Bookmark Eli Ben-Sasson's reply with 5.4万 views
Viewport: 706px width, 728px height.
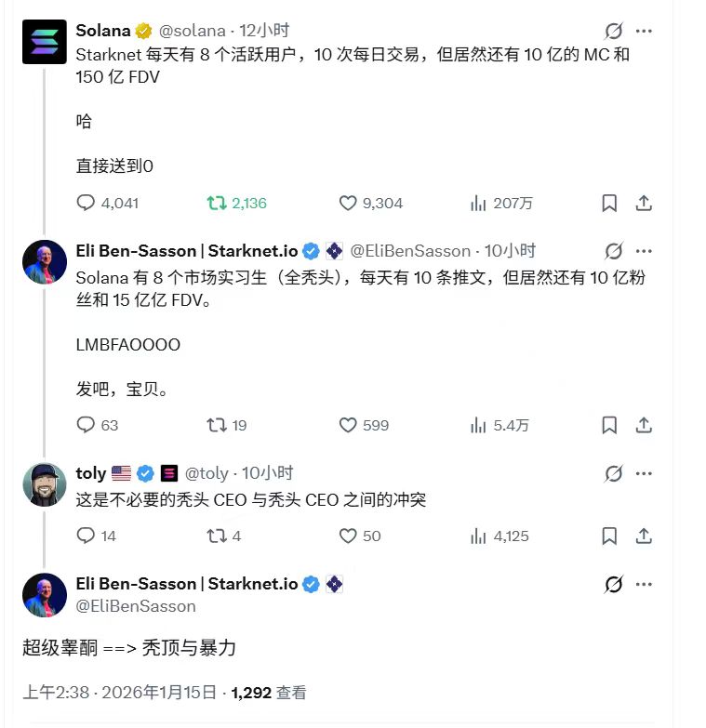(x=609, y=425)
